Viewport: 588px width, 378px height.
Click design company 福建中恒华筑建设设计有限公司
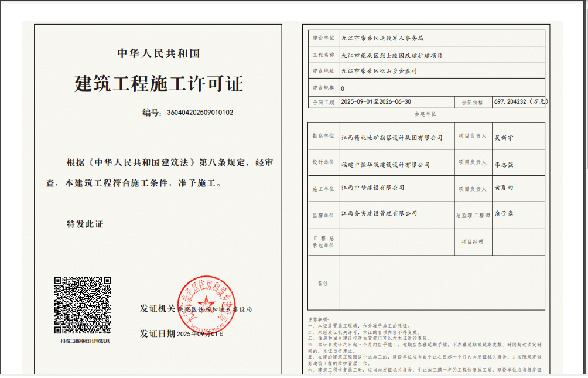[x=385, y=165]
